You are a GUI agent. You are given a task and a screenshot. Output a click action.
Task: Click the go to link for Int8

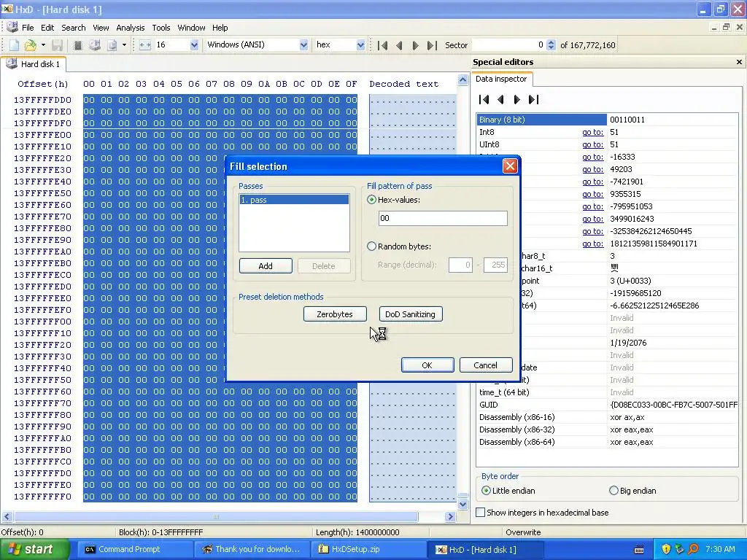592,132
